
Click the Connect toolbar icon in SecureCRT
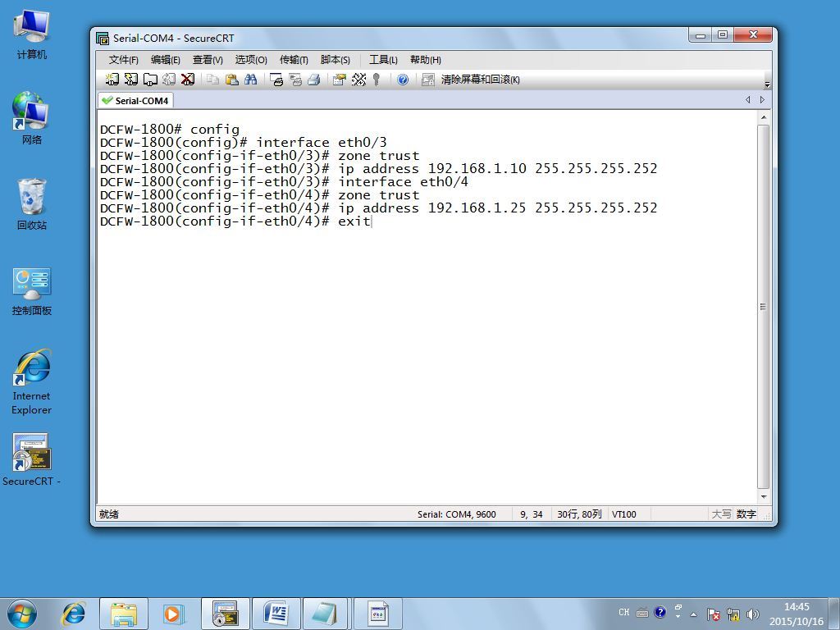pos(112,80)
